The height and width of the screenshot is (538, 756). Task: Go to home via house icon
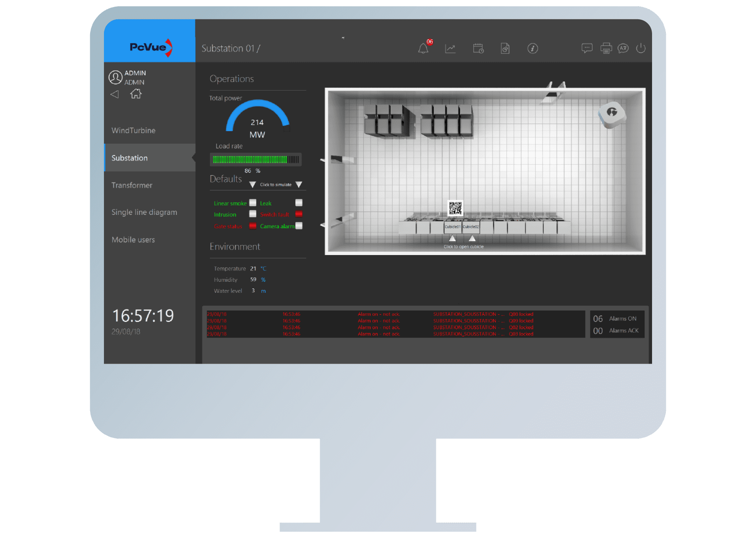click(x=136, y=94)
